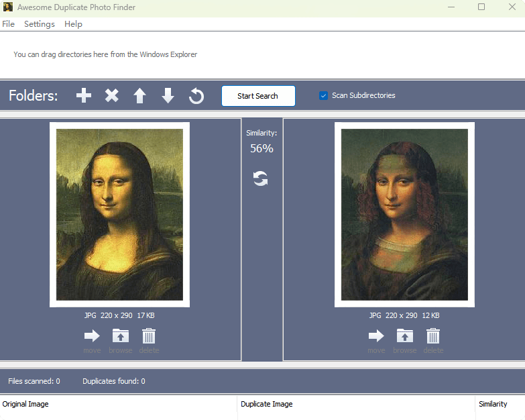
Task: Click the 56% similarity value
Action: 262,148
